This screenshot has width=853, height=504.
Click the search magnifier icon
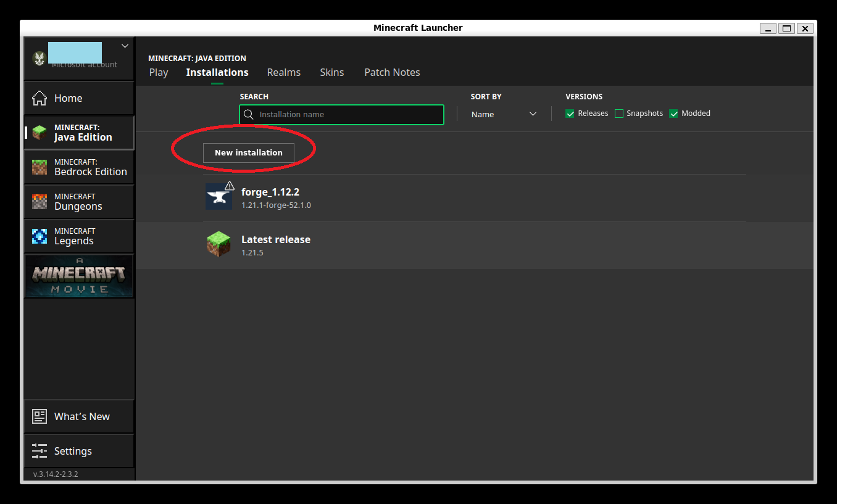(249, 114)
